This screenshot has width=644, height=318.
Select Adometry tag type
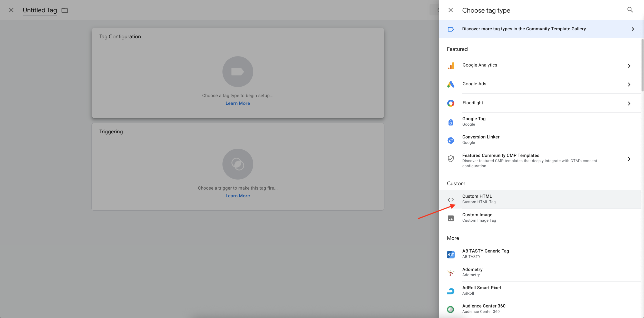click(540, 272)
